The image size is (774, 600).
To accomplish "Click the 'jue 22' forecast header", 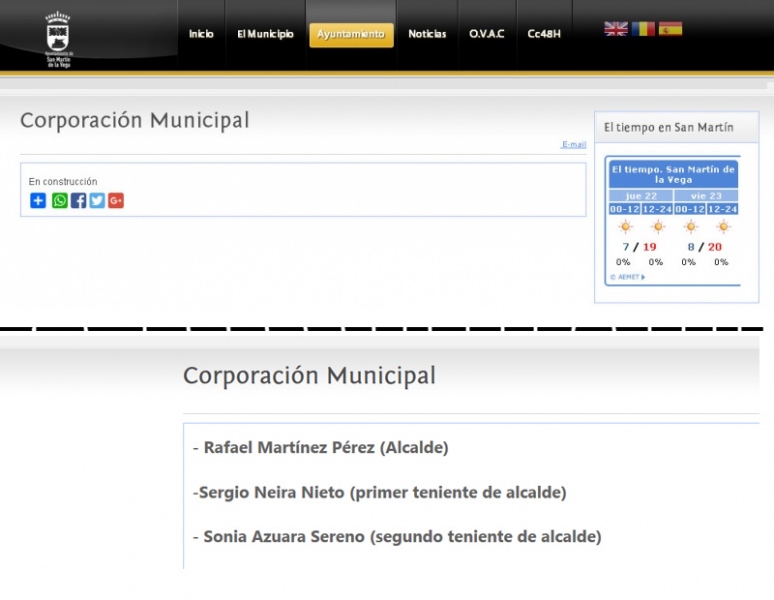I will pos(641,196).
